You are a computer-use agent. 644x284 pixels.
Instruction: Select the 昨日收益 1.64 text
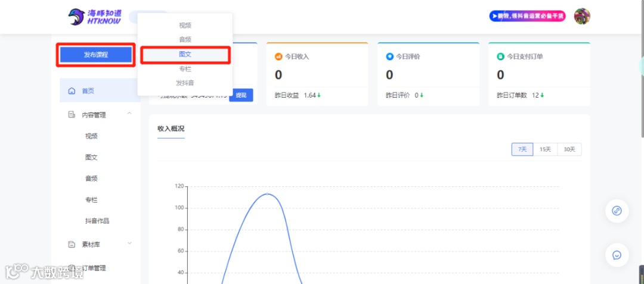(x=295, y=95)
